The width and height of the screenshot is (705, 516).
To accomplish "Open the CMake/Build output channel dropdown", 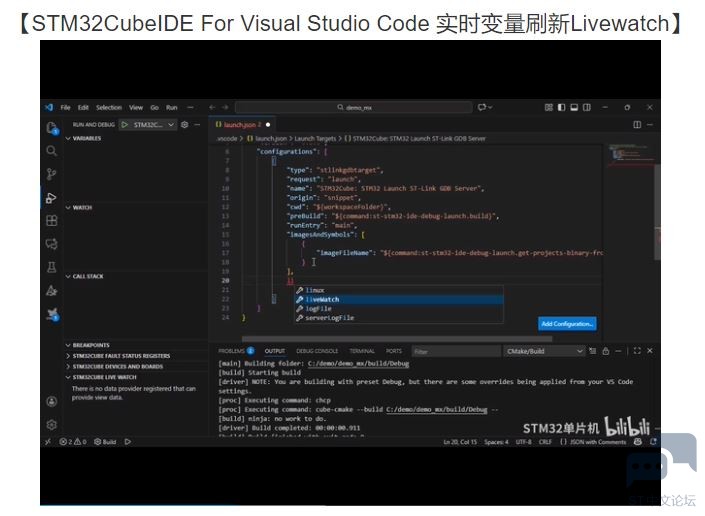I will (x=545, y=351).
